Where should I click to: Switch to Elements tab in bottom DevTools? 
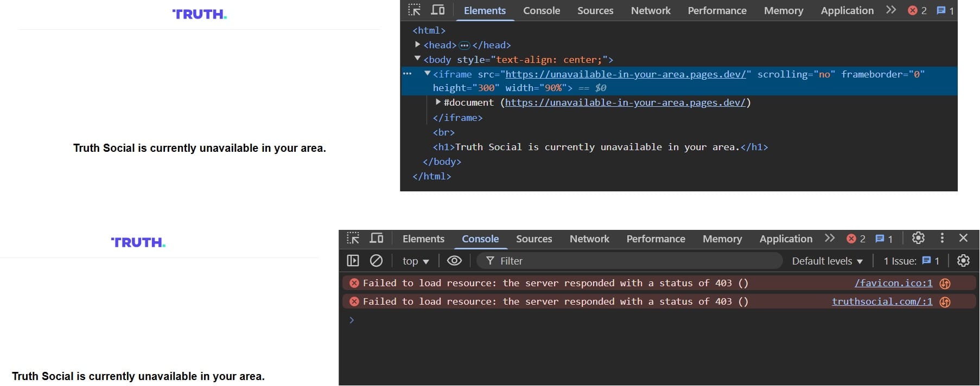(423, 239)
